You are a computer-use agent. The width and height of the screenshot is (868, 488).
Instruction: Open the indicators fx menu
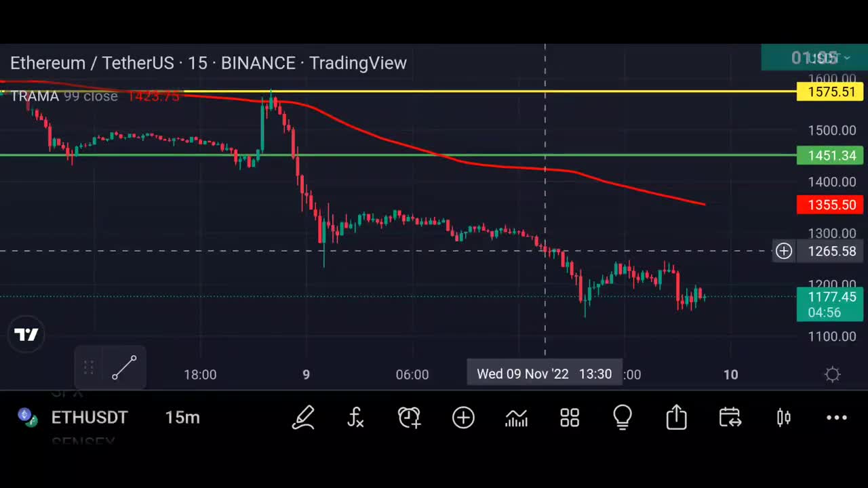355,418
